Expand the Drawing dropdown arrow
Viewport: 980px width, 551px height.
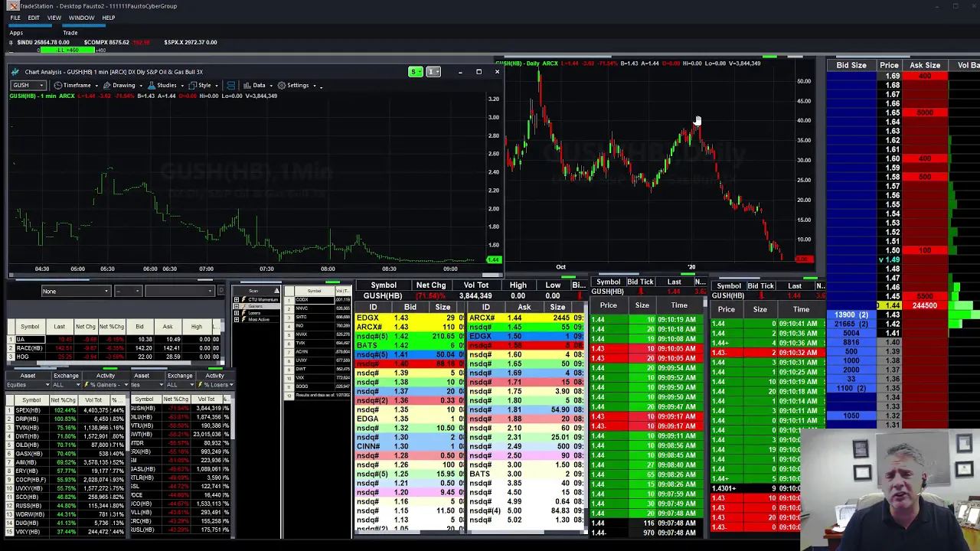pos(140,86)
